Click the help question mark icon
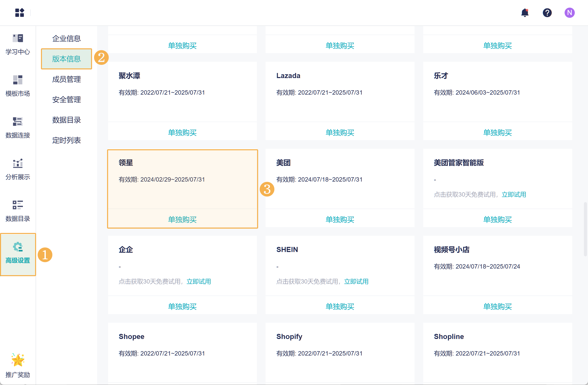 pyautogui.click(x=547, y=12)
